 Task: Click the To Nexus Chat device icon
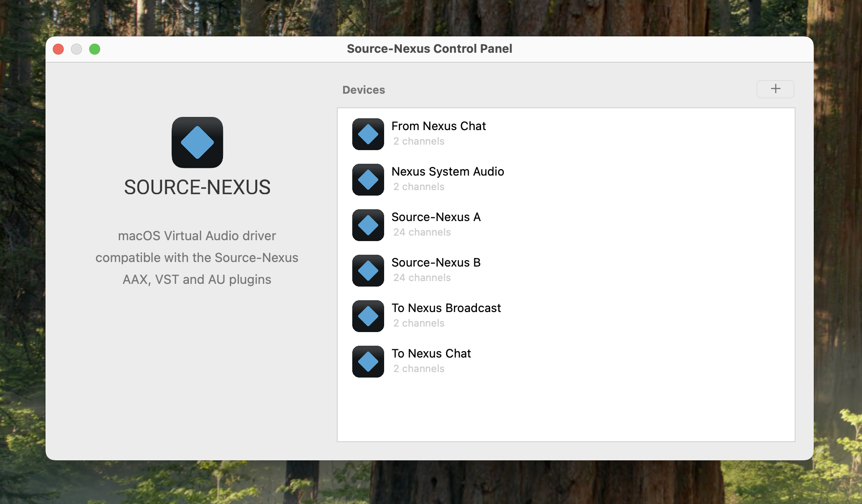[368, 362]
